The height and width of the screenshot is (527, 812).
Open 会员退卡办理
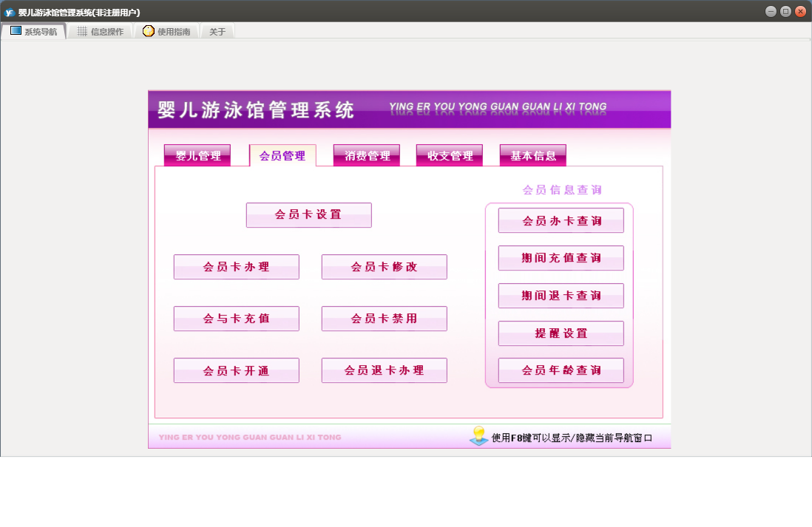(x=385, y=370)
